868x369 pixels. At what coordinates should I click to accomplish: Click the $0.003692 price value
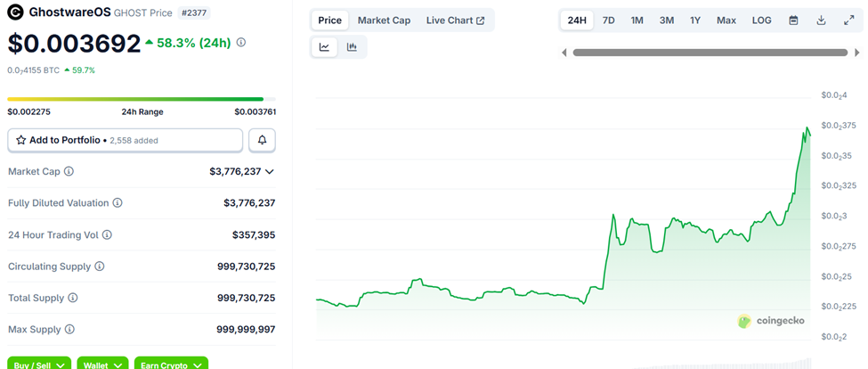coord(74,43)
